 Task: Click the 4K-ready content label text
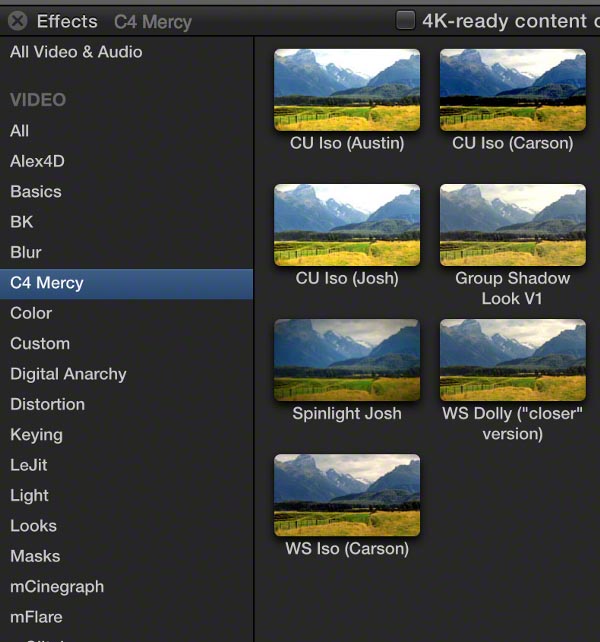(511, 21)
